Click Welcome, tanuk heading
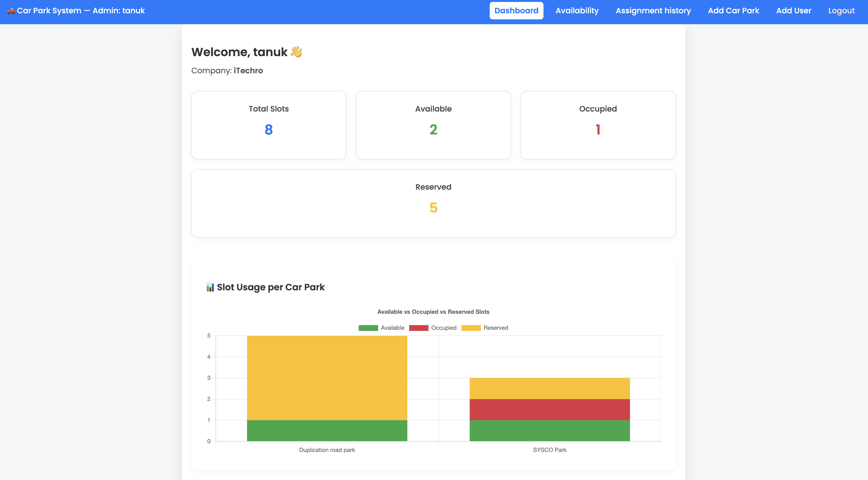 pos(239,52)
